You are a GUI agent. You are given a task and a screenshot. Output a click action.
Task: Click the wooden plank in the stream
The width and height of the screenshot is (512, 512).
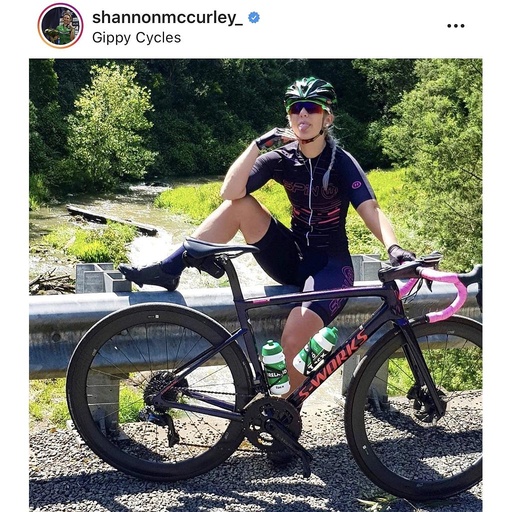point(112,220)
